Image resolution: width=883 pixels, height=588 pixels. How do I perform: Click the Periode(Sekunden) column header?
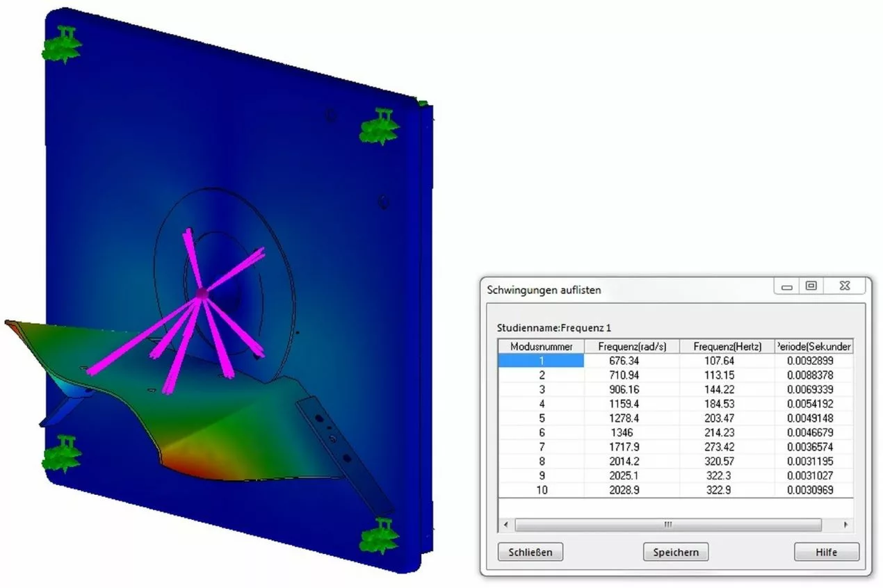click(813, 346)
